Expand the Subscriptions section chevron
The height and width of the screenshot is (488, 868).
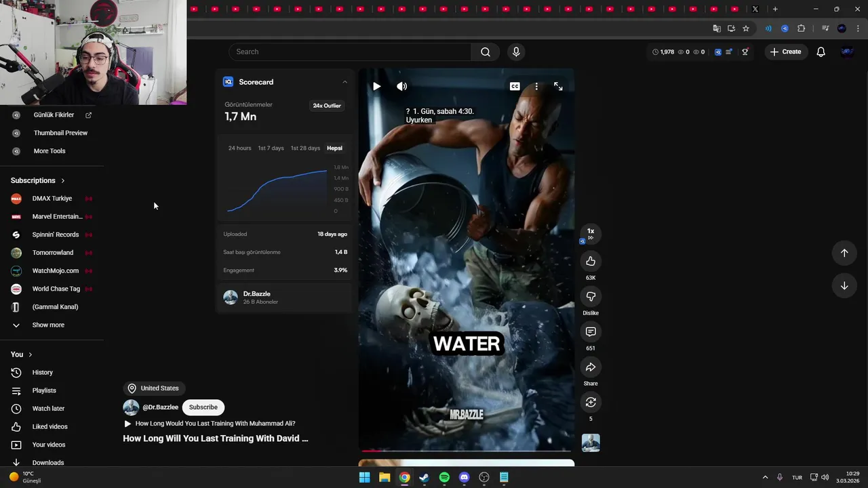coord(63,181)
